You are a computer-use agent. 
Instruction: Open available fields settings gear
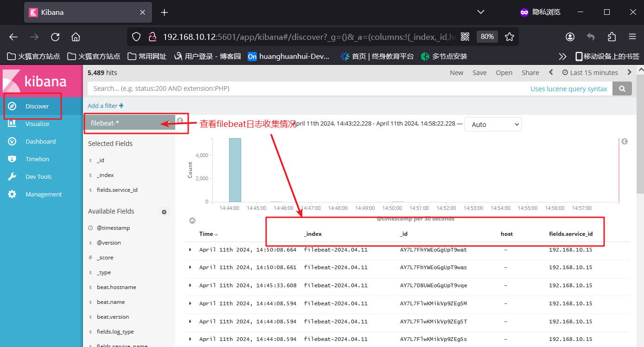click(x=164, y=212)
